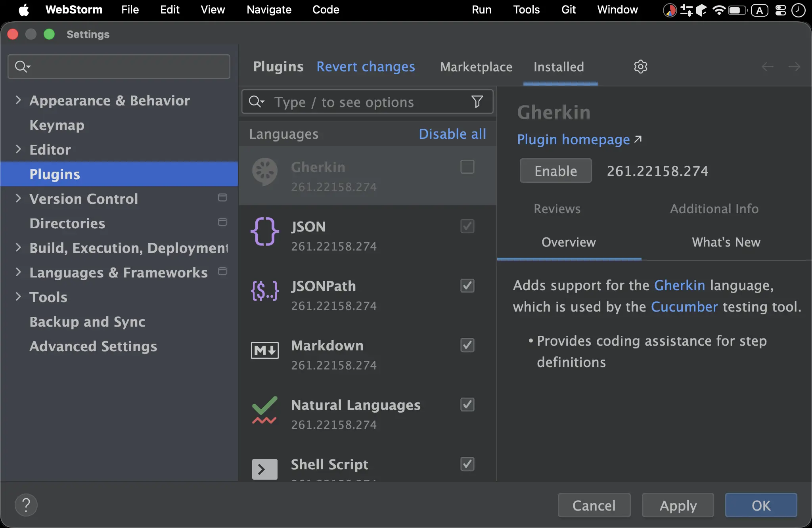
Task: Disable the JSONPath plugin checkbox
Action: [x=467, y=286]
